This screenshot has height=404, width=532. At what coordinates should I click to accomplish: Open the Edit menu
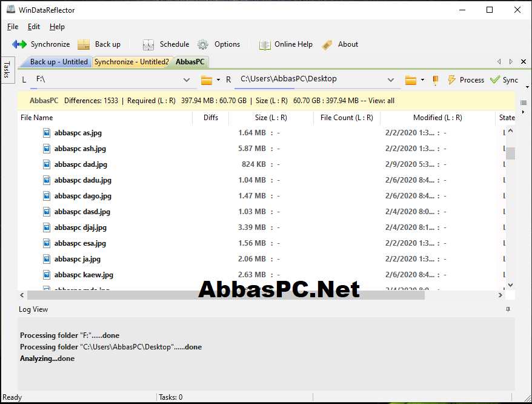(33, 27)
